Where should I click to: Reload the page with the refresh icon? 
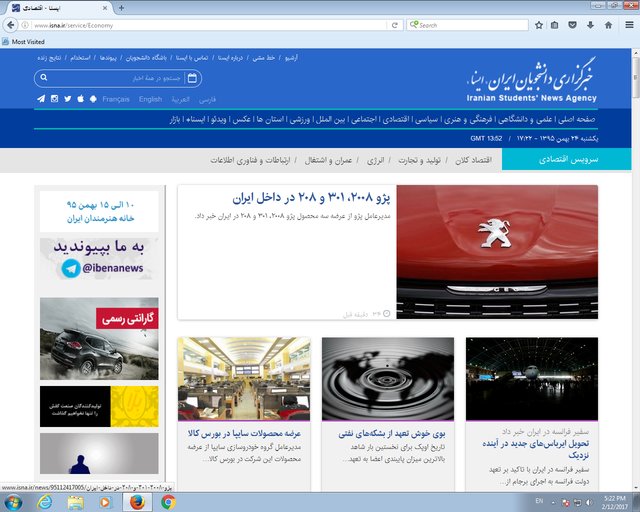pos(395,25)
